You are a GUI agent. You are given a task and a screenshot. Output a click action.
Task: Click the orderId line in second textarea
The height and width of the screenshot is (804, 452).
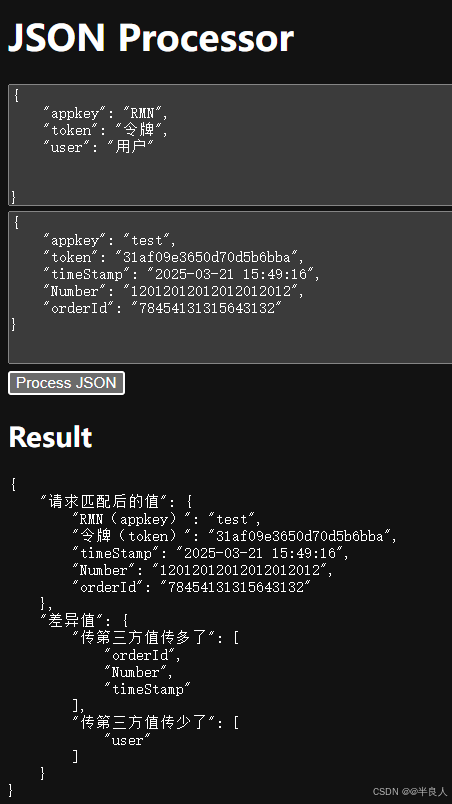click(x=162, y=308)
